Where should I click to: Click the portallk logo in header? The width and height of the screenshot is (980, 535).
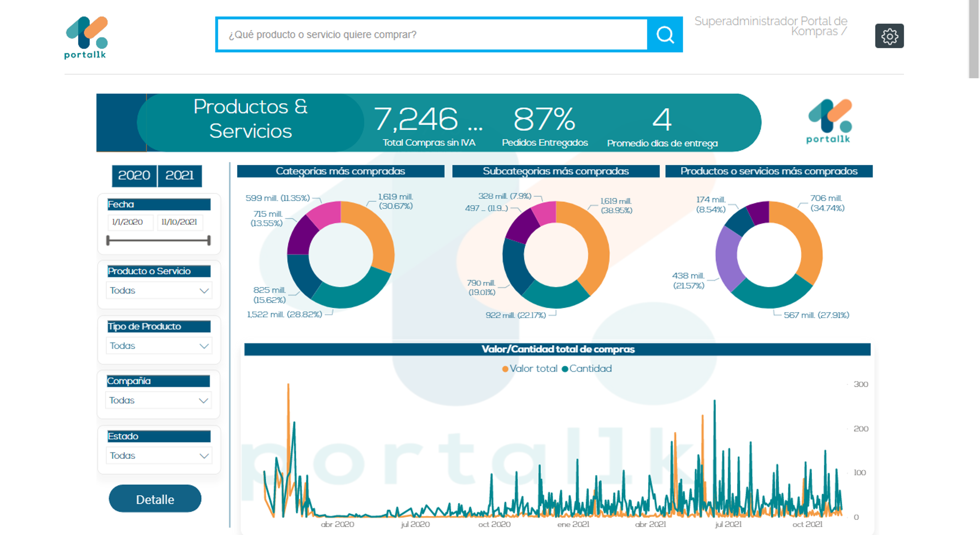[x=86, y=37]
